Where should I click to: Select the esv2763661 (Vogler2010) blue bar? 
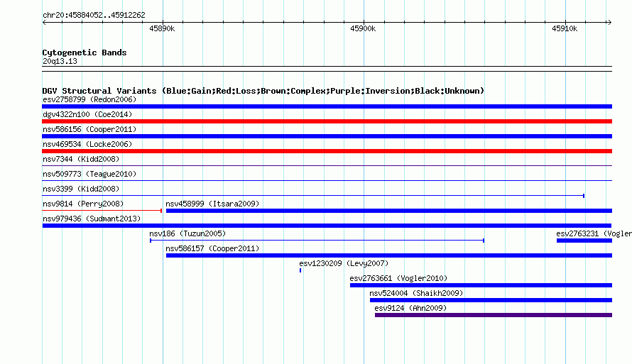click(x=481, y=285)
